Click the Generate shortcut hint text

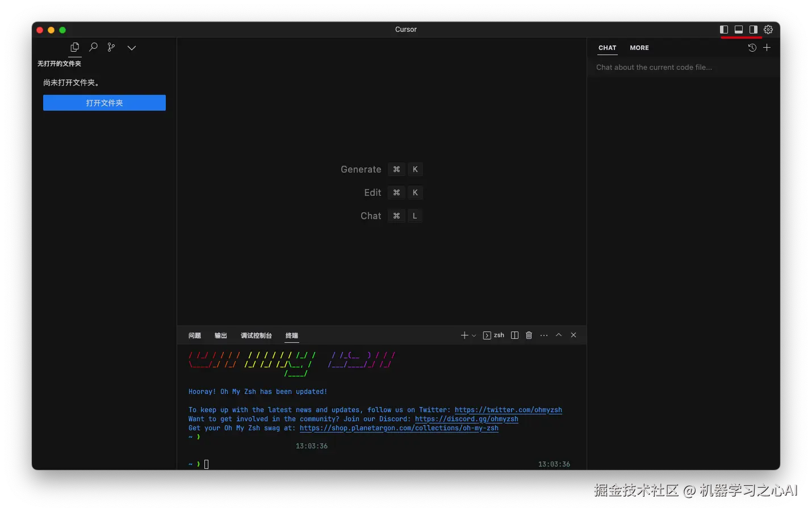point(361,169)
